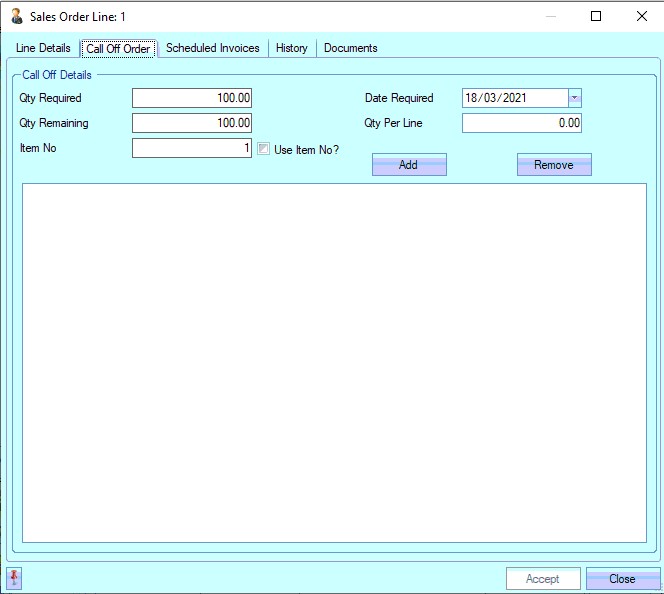Expand the Date Required calendar dropdown
The width and height of the screenshot is (664, 594).
[x=574, y=98]
